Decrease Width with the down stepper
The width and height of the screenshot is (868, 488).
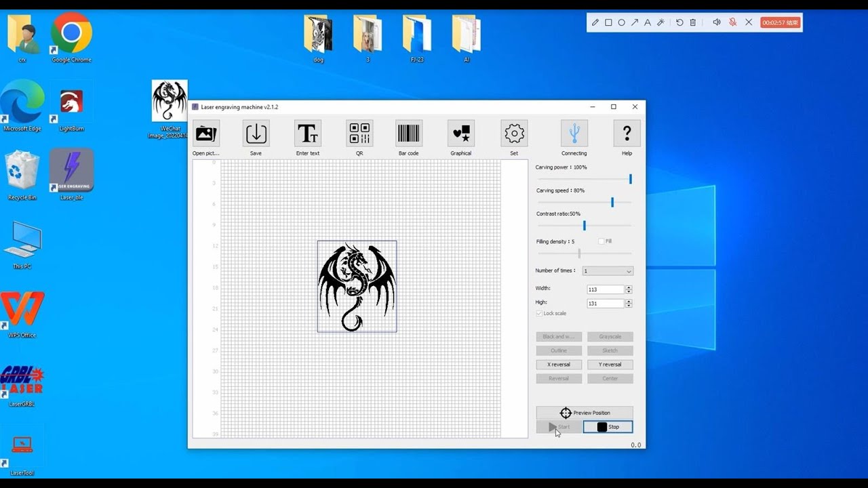click(x=629, y=291)
